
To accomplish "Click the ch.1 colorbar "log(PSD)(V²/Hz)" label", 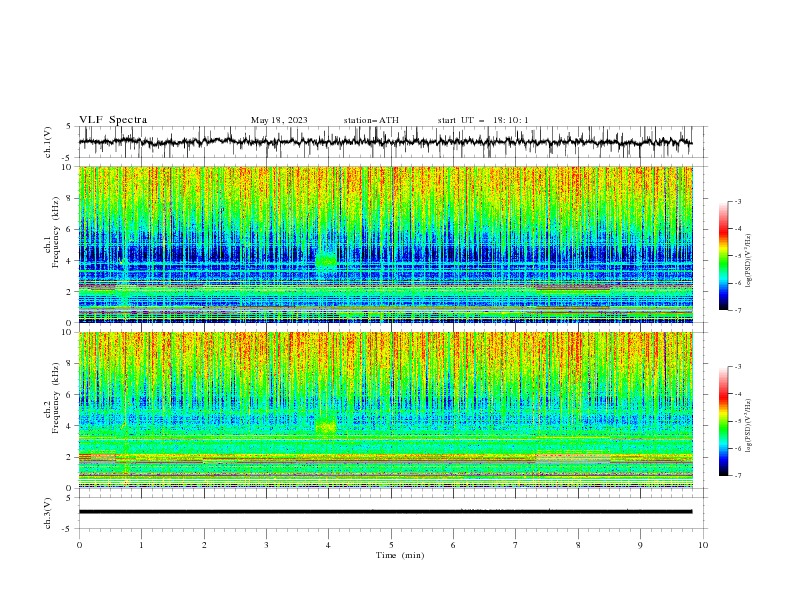I will [748, 261].
